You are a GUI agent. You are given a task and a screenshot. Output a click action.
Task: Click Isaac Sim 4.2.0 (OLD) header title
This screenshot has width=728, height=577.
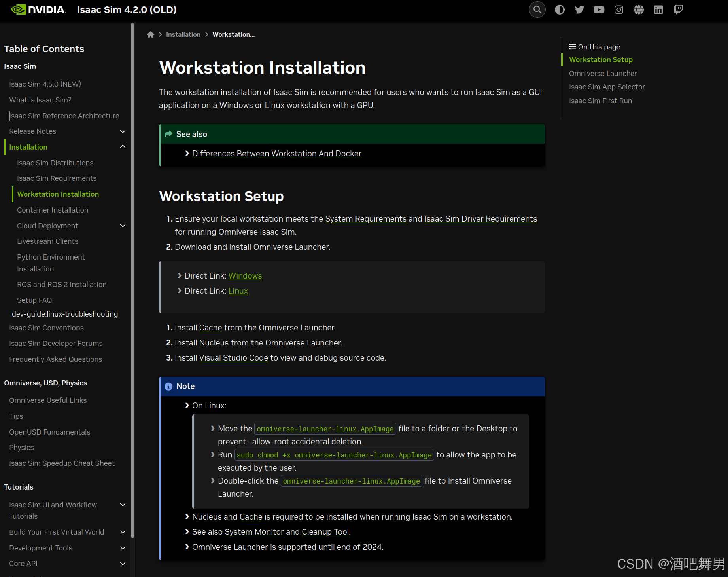[x=127, y=9]
